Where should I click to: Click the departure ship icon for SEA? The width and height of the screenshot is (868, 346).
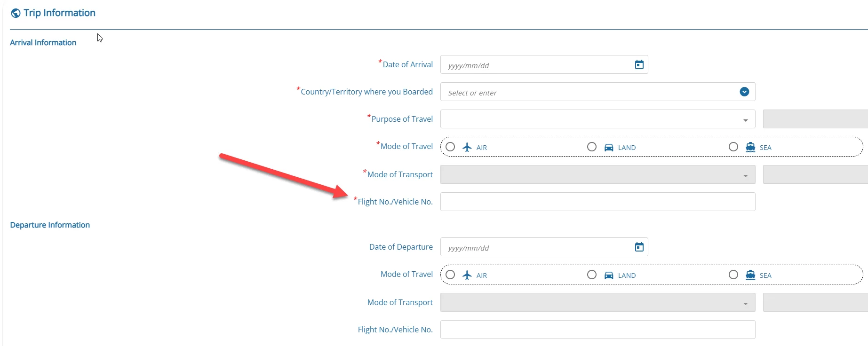750,275
